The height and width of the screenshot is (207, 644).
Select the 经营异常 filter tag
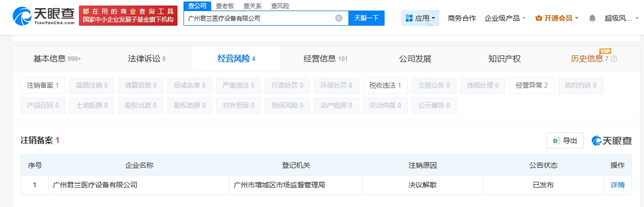coord(531,86)
